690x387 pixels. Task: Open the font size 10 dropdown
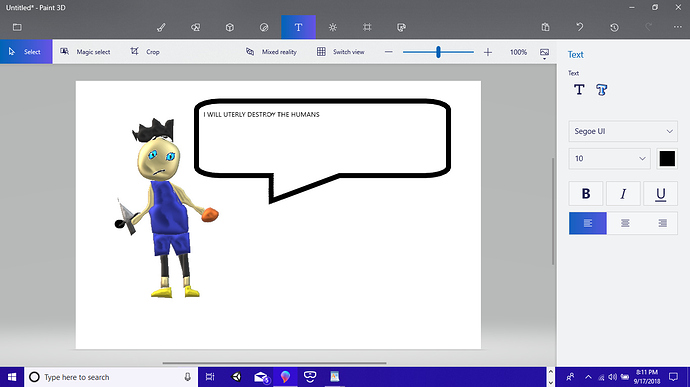[x=609, y=158]
